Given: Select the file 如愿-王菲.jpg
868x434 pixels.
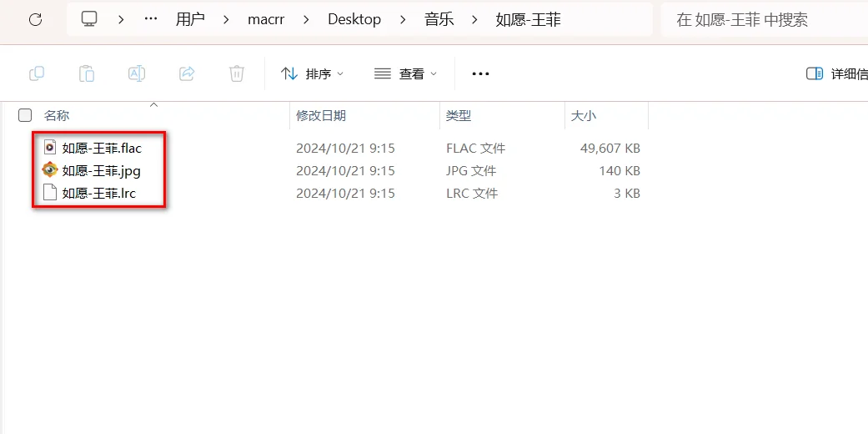Looking at the screenshot, I should pyautogui.click(x=101, y=171).
